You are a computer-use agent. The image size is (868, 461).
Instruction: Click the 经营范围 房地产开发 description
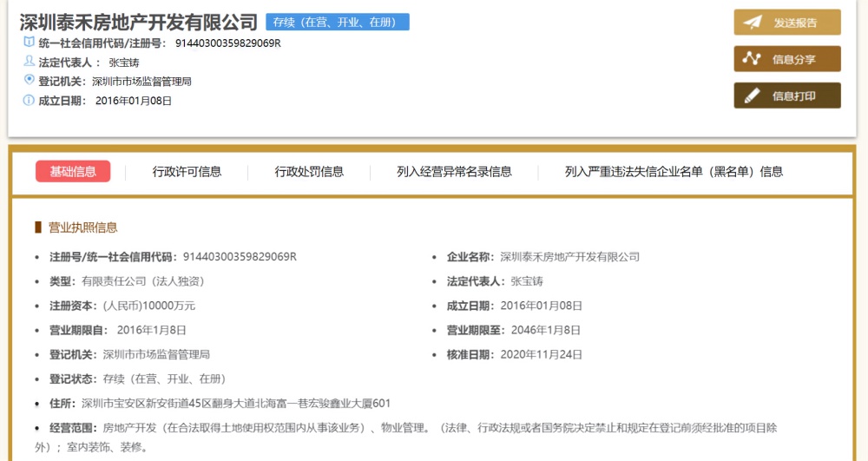click(405, 438)
